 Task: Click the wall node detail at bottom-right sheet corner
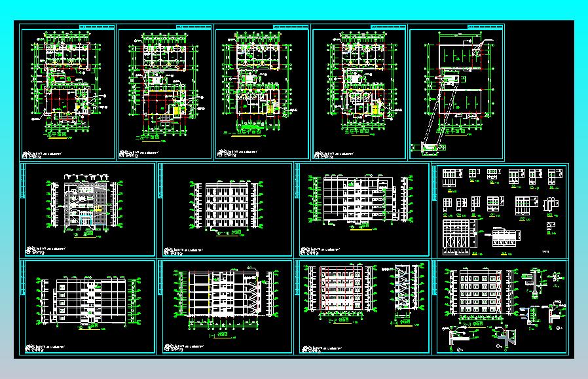click(x=553, y=316)
